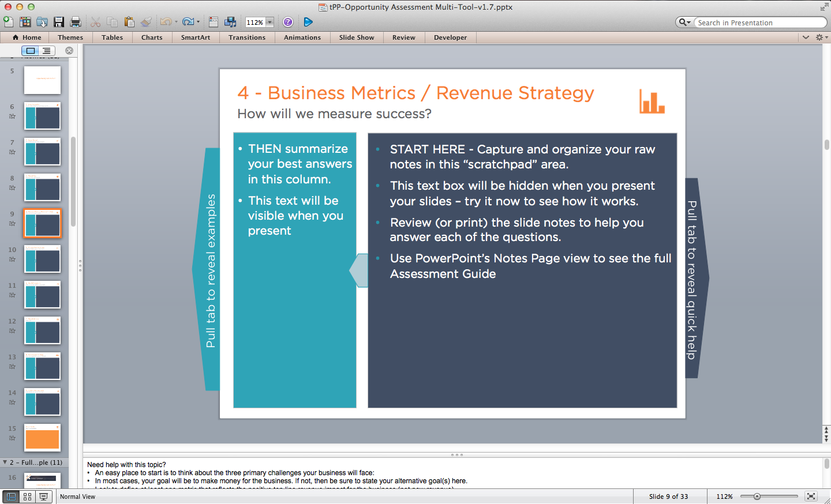Switch to Slide Sorter view
Viewport: 831px width, 504px height.
[27, 497]
